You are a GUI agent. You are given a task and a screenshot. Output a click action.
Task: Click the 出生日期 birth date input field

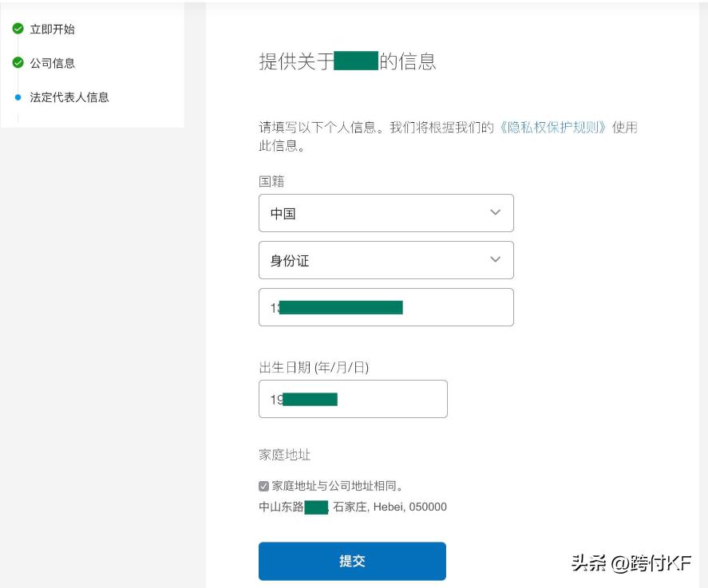tap(352, 399)
